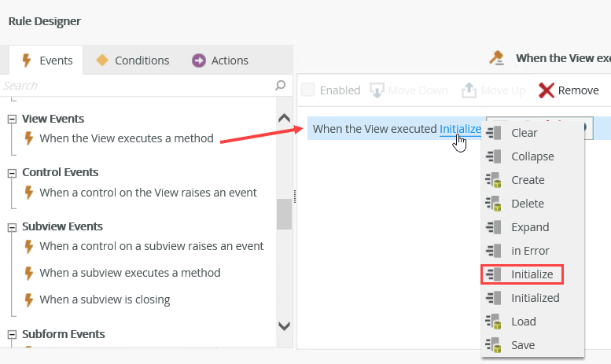Click method icon next to Clear option
Image resolution: width=611 pixels, height=364 pixels.
(494, 133)
